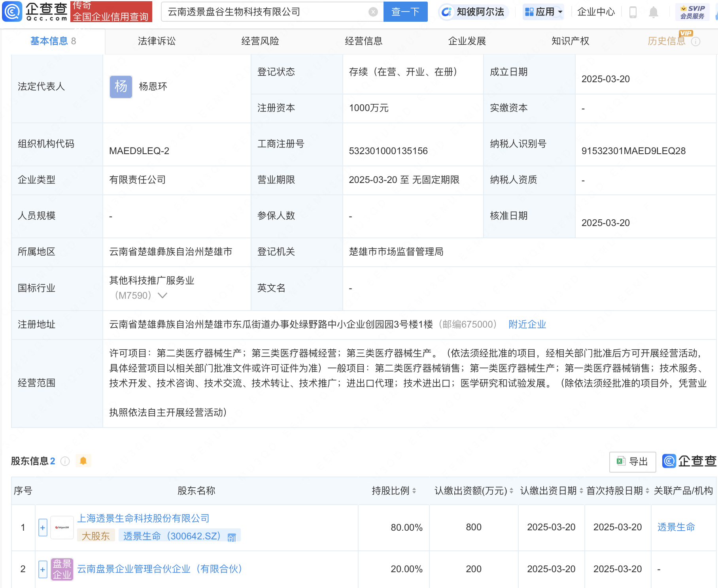Click 附近企业 link in address row
This screenshot has height=588, width=718.
tap(527, 324)
